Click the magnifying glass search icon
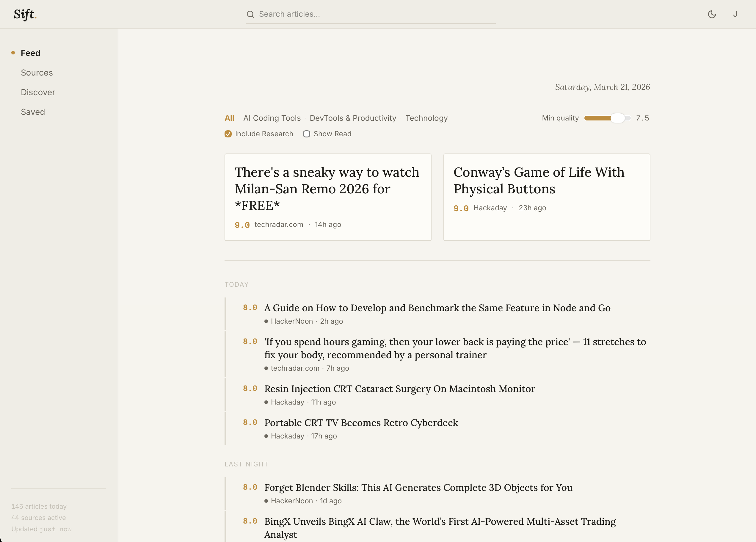Screen dimensions: 756x542 [x=250, y=14]
